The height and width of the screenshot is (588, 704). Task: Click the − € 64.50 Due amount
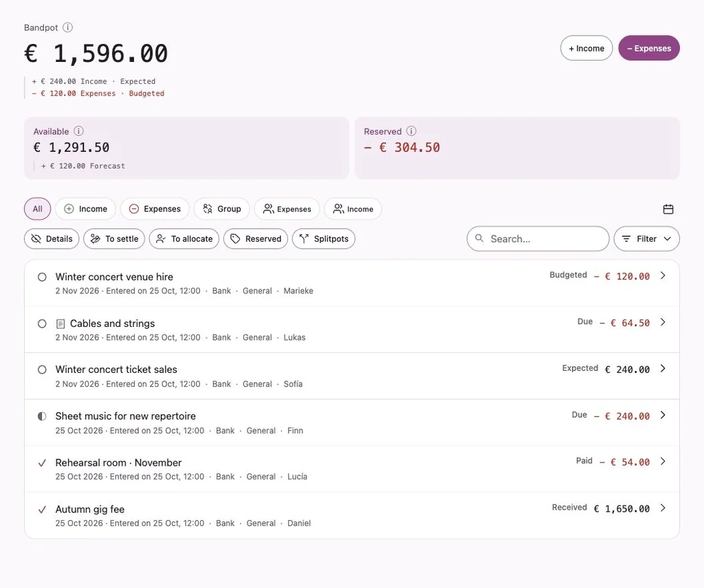pos(624,323)
